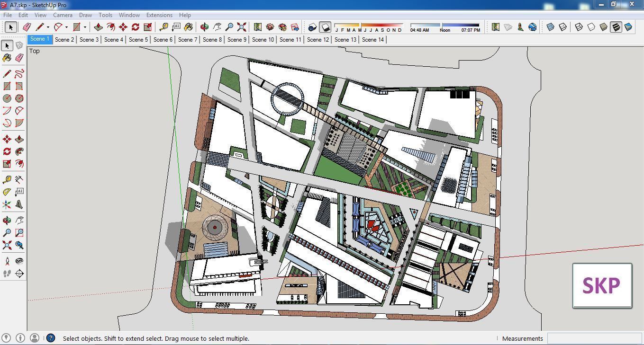This screenshot has width=644, height=345.
Task: Open model credits icon in status bar
Action: [20, 338]
